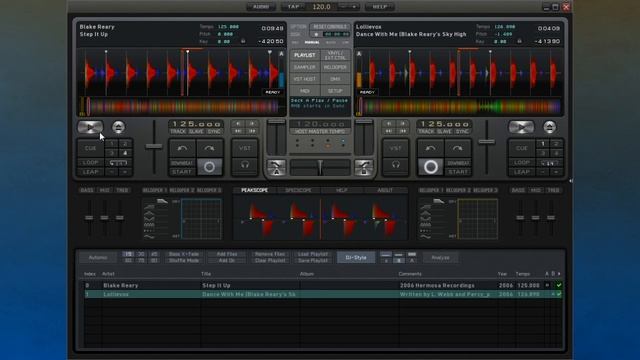Click the AUDIO button in top bar

(261, 7)
